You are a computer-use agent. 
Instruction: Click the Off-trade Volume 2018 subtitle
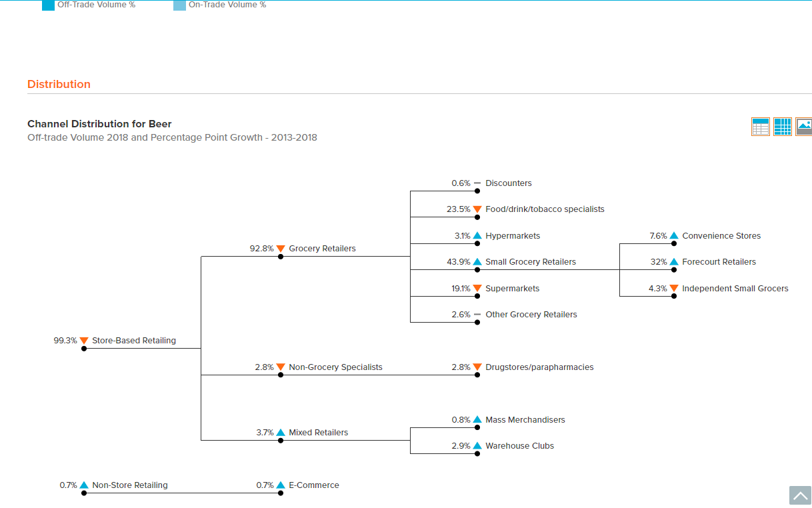(x=172, y=138)
